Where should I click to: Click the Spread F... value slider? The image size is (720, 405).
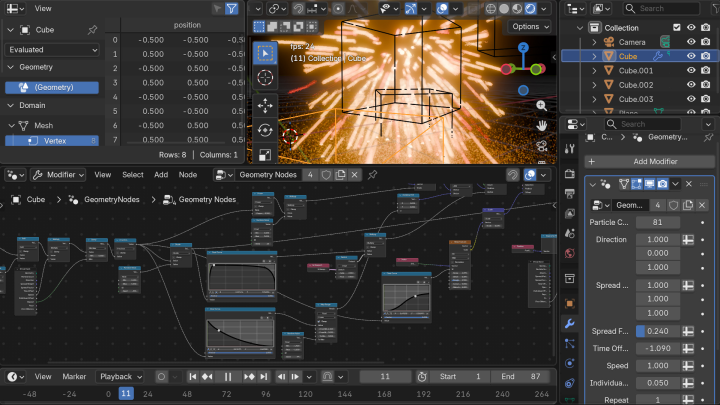click(656, 332)
